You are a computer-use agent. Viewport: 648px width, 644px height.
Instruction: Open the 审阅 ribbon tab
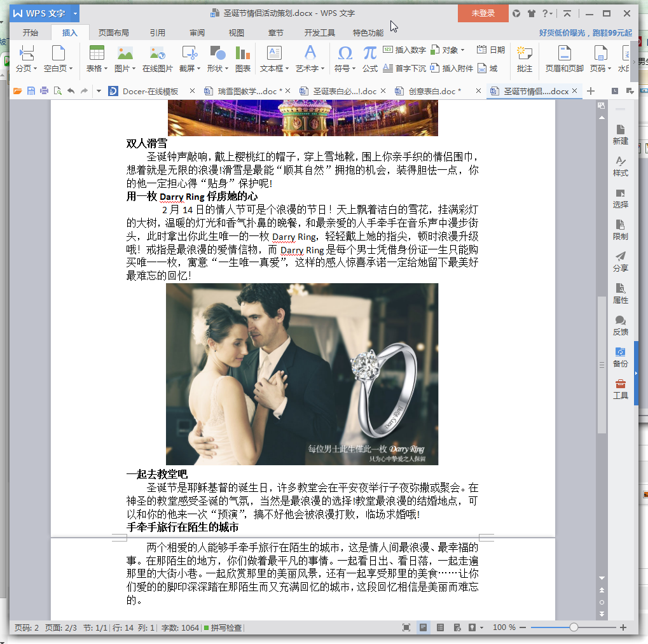pos(197,32)
